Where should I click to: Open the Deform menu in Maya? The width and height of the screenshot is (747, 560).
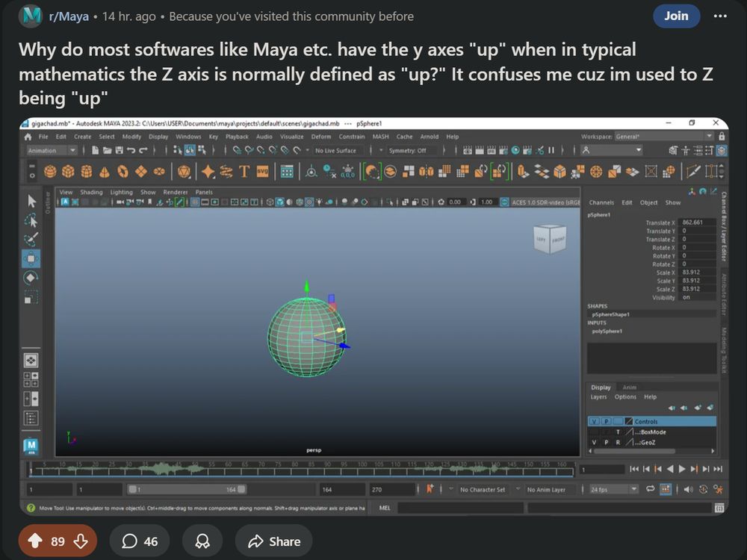(321, 137)
